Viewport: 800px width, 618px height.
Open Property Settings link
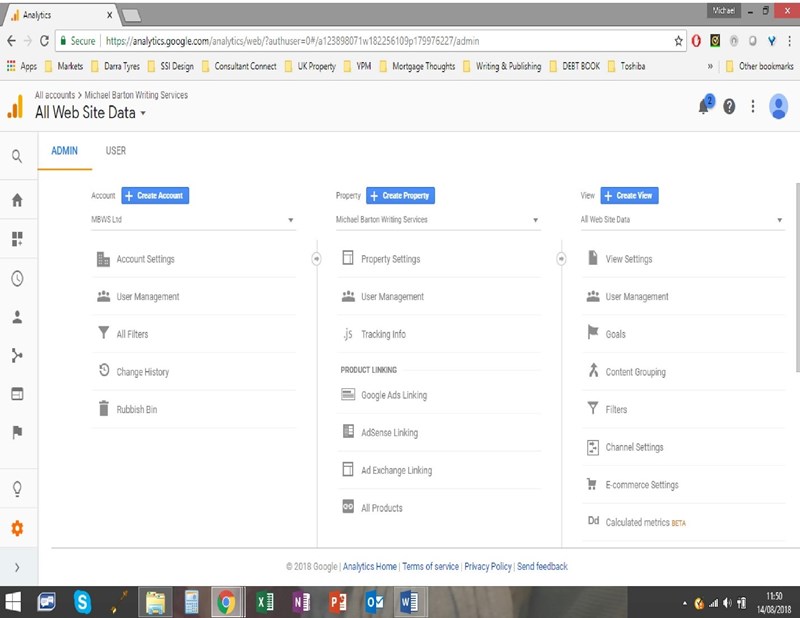(390, 259)
